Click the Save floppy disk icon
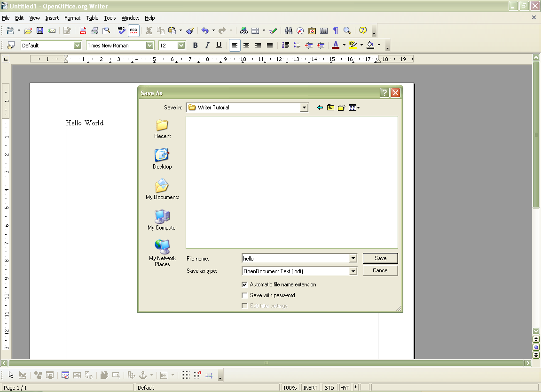The height and width of the screenshot is (392, 541). [40, 31]
